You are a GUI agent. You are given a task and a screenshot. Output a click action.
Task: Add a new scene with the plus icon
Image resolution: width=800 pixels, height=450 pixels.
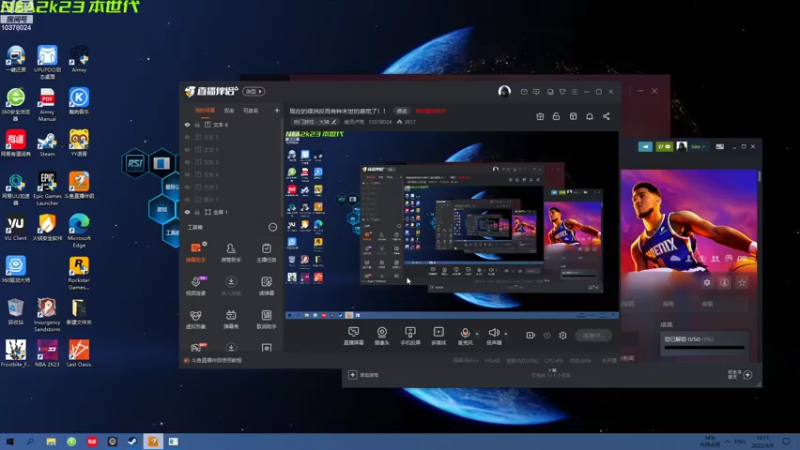coord(277,110)
